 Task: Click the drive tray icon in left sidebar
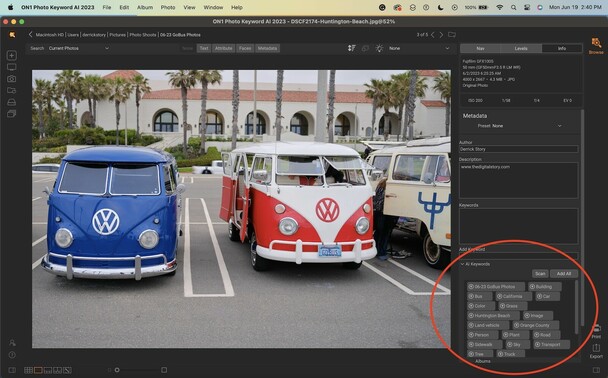tap(12, 102)
